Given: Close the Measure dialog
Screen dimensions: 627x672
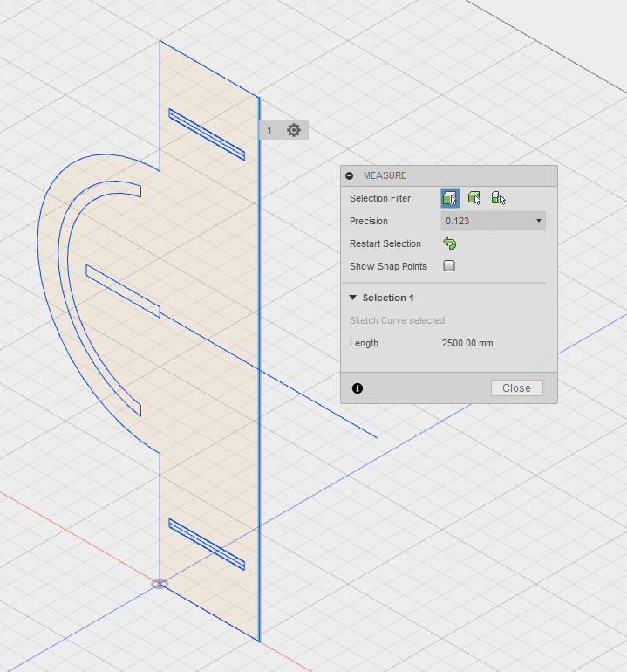Looking at the screenshot, I should 516,387.
